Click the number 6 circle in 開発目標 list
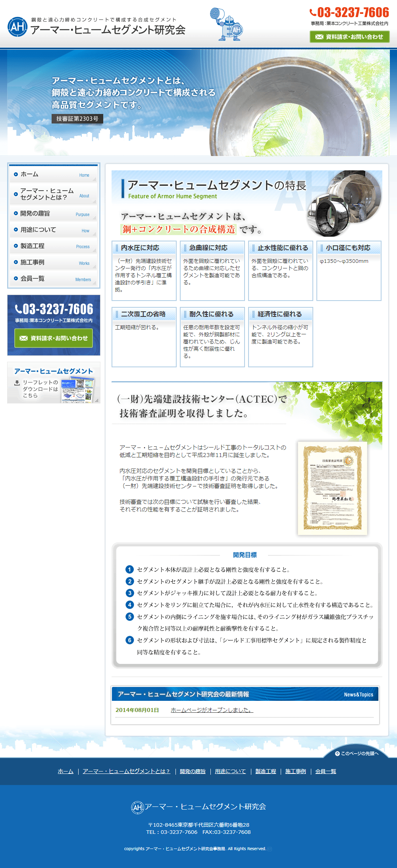Image resolution: width=397 pixels, height=868 pixels. 129,640
